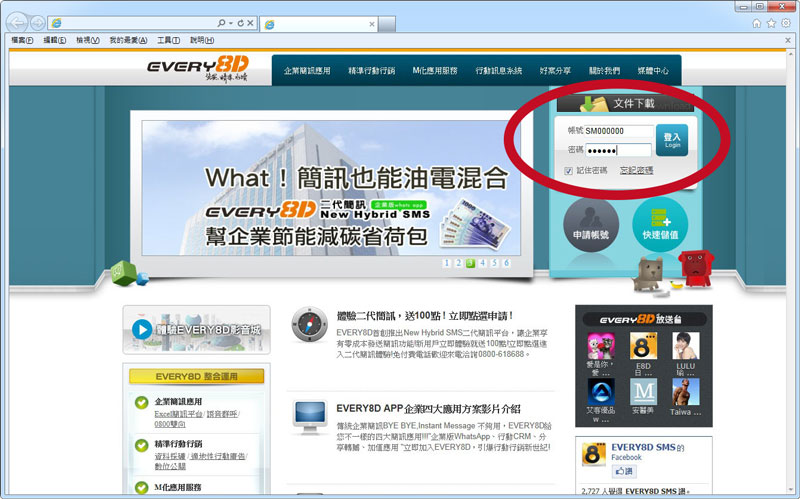Open M化應用服務 navigation tab
Screen dimensions: 800x499
(435, 71)
